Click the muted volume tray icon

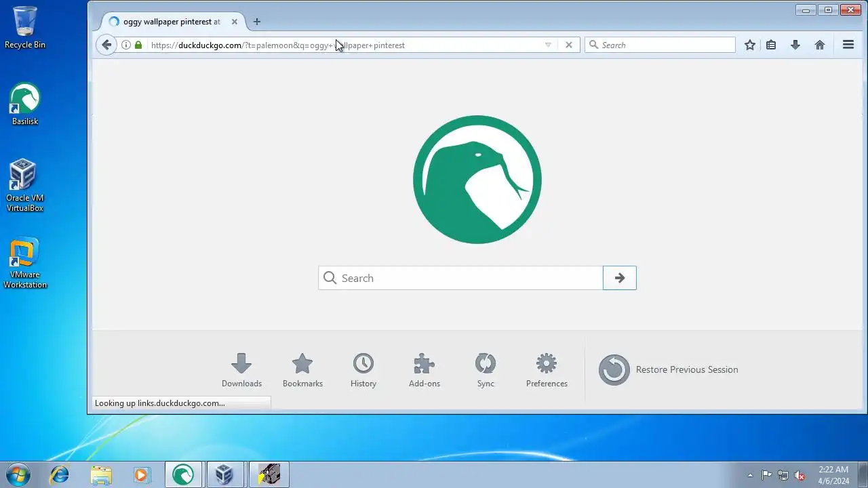tap(800, 475)
